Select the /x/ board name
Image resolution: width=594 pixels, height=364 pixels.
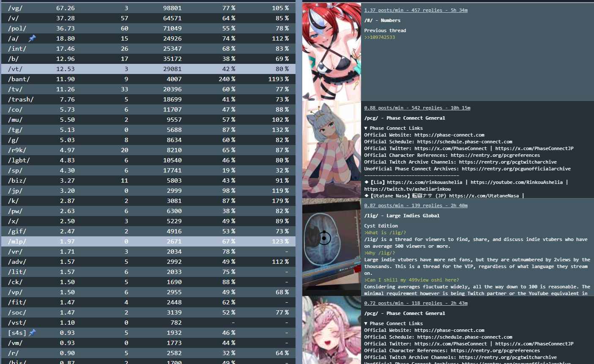tap(14, 221)
